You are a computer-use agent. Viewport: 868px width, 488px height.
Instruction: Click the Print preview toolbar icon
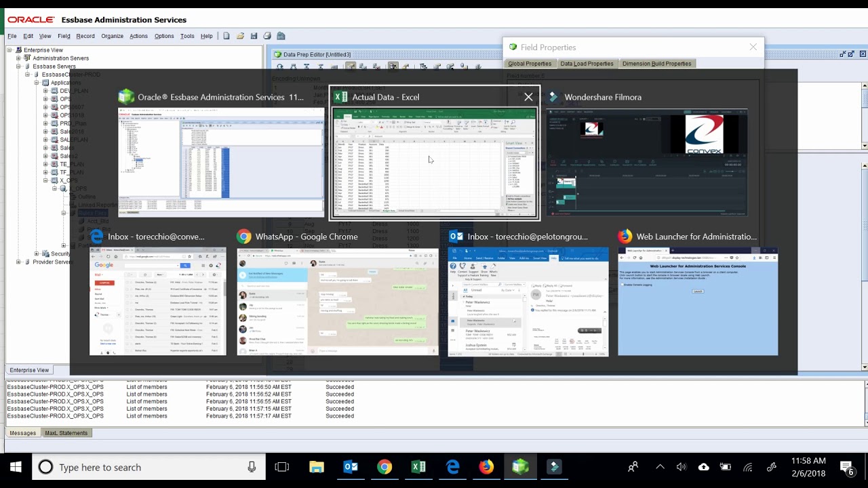point(281,36)
